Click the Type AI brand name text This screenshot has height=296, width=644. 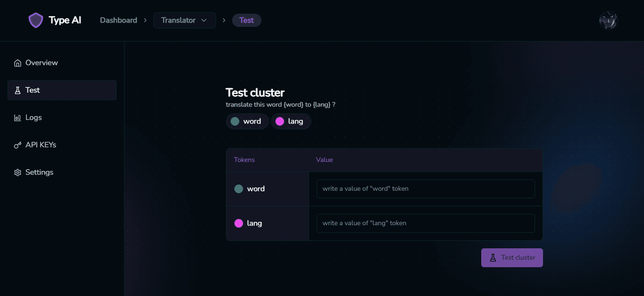point(65,20)
